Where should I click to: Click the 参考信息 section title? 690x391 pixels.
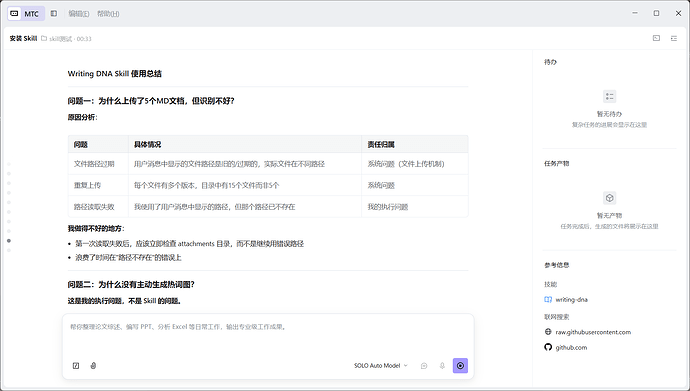[x=557, y=265]
